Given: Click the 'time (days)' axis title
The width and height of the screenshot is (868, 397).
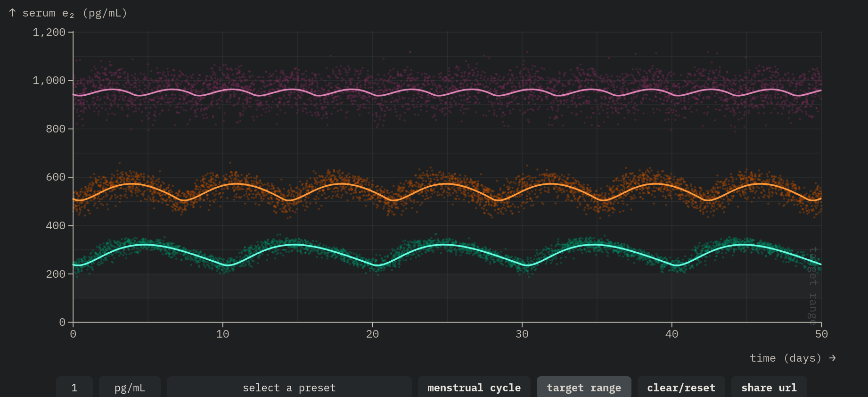Looking at the screenshot, I should [793, 358].
